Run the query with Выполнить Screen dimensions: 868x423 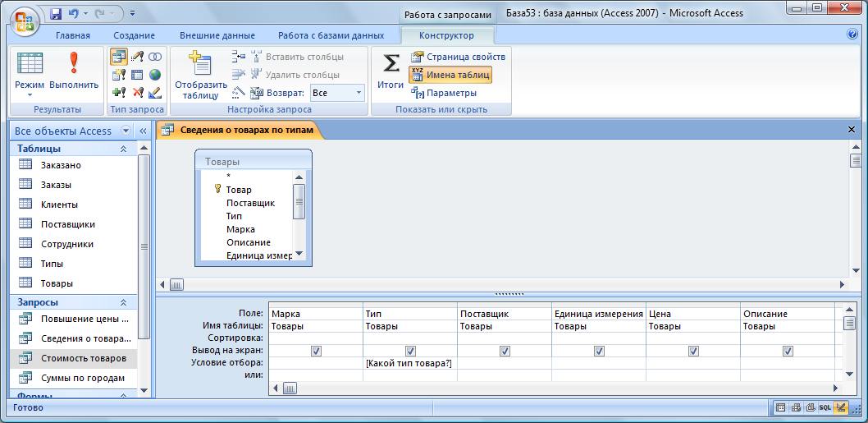coord(74,62)
